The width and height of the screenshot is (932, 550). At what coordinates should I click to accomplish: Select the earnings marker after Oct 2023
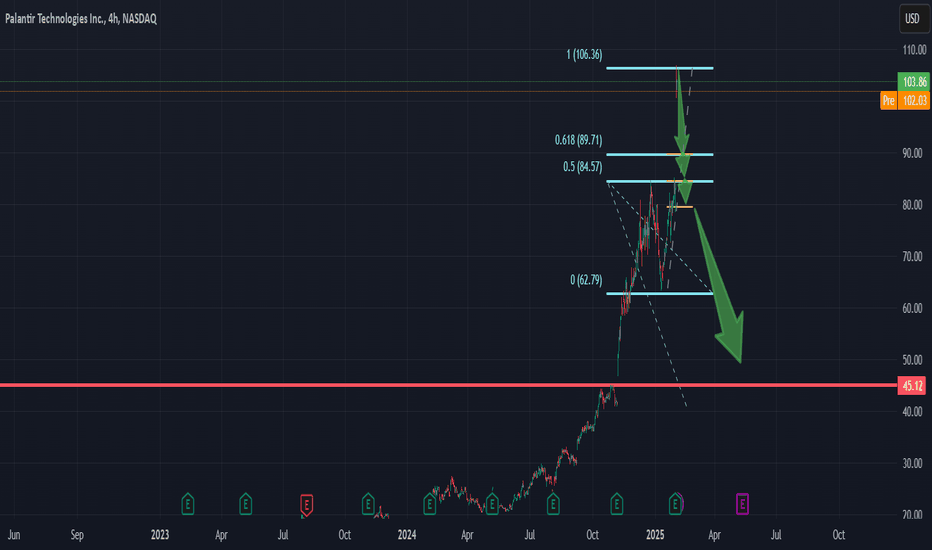(368, 504)
